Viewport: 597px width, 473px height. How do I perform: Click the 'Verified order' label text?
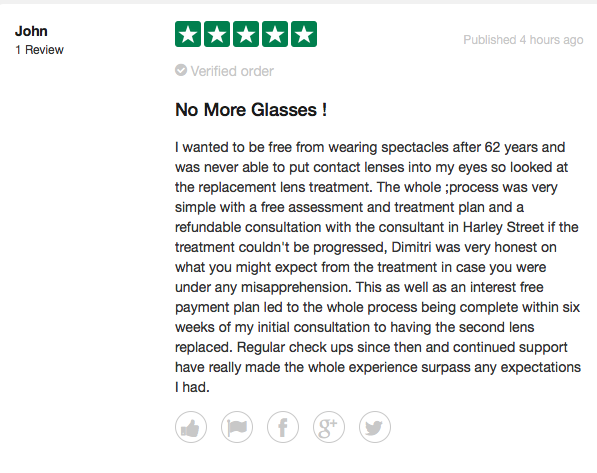232,71
